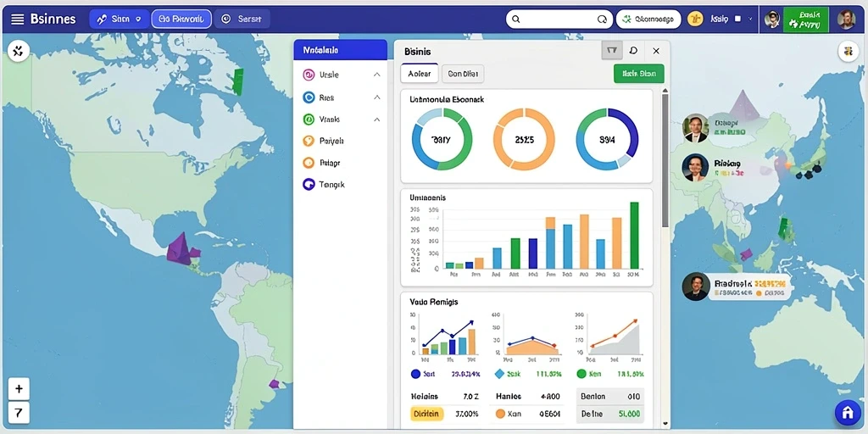Click the round tool icon at map top-left
The width and height of the screenshot is (868, 434).
[x=19, y=52]
